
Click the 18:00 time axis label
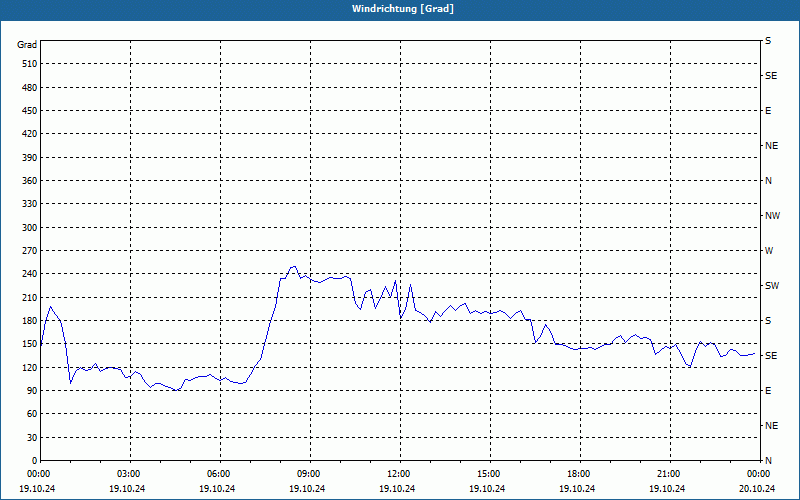(x=580, y=474)
